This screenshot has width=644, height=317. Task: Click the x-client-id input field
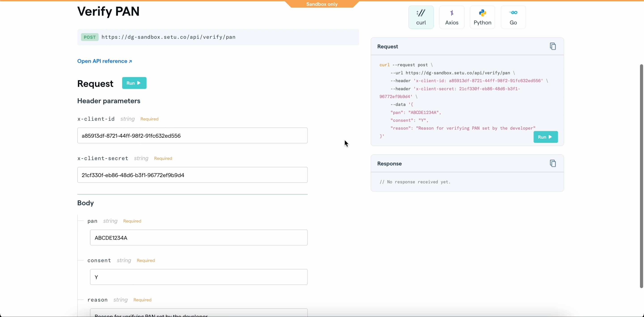pyautogui.click(x=192, y=135)
